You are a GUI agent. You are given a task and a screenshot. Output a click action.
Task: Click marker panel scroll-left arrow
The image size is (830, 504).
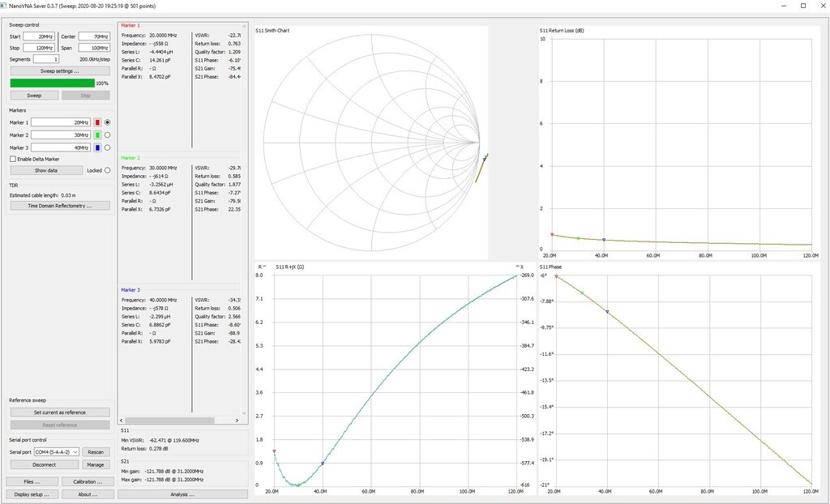click(122, 421)
